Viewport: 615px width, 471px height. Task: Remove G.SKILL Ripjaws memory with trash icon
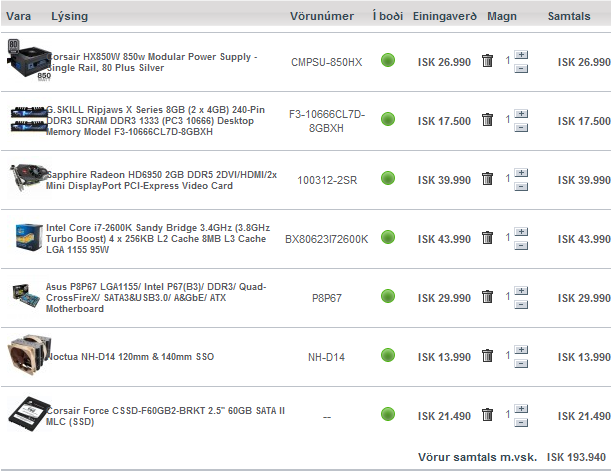[487, 120]
